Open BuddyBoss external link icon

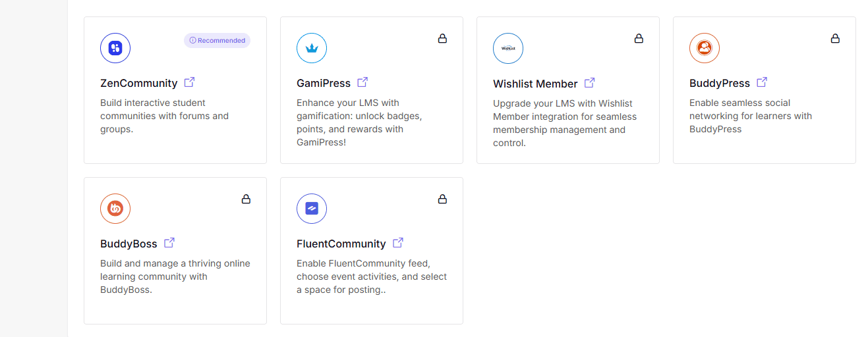coord(169,242)
